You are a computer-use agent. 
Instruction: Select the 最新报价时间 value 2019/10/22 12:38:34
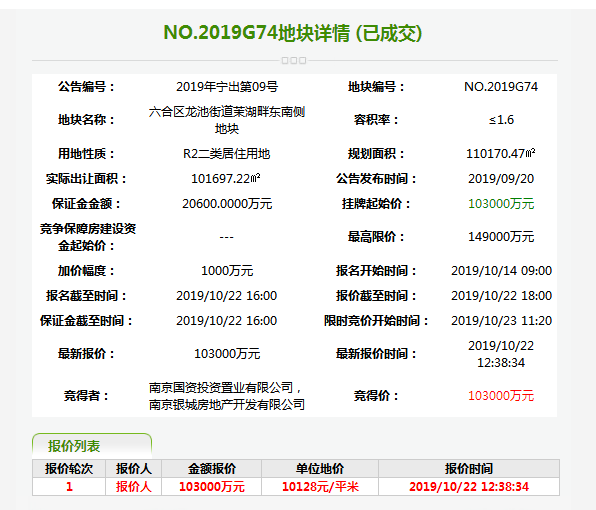click(x=501, y=354)
